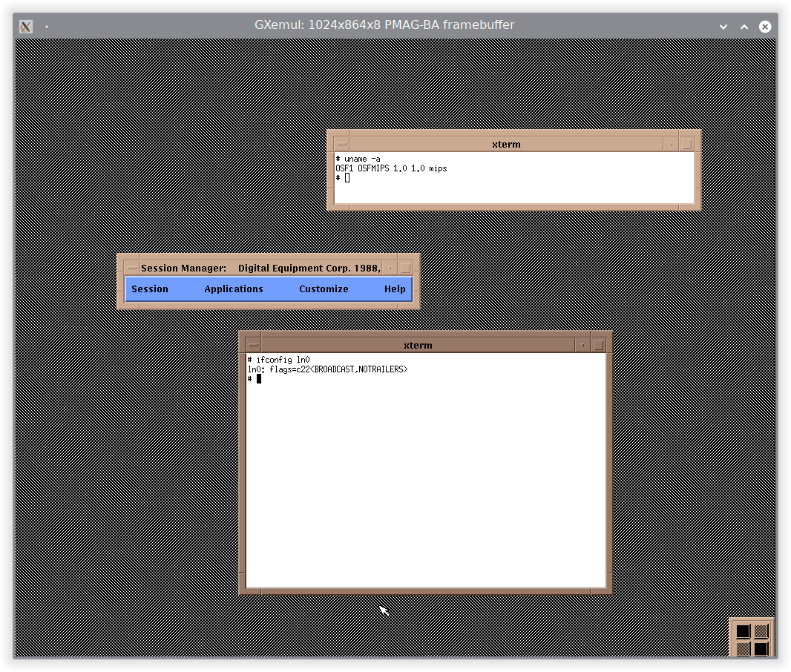Click the upper xterm title bar

click(x=506, y=144)
